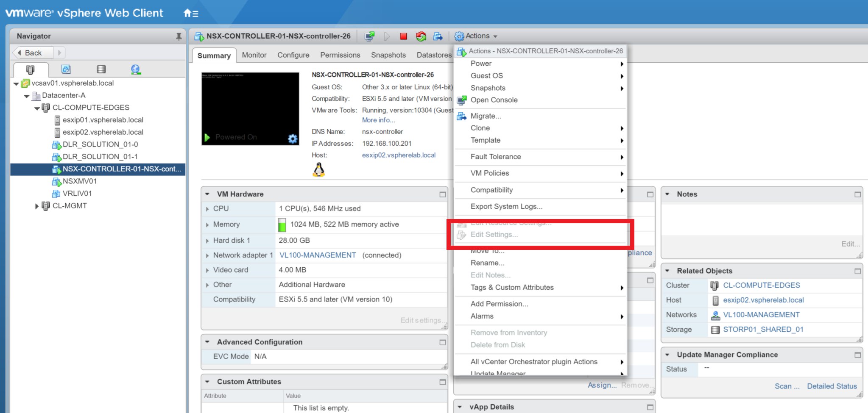
Task: Select VRLIV01 in the inventory tree
Action: (x=77, y=194)
